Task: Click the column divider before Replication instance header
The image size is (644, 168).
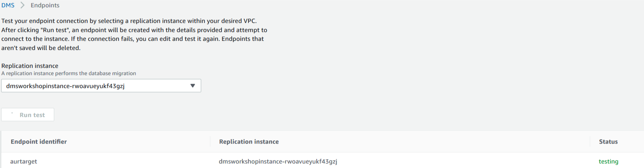Action: tap(210, 142)
